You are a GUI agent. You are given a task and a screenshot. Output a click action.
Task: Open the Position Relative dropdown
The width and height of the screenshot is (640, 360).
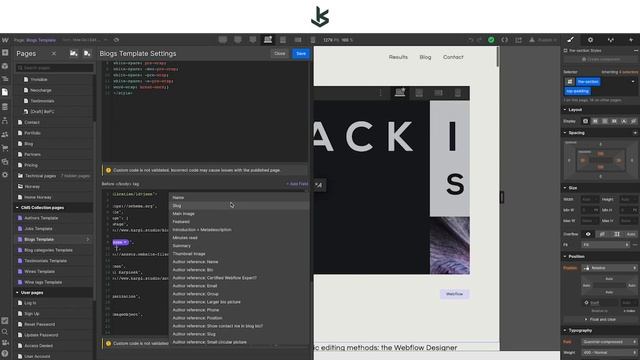(x=610, y=268)
